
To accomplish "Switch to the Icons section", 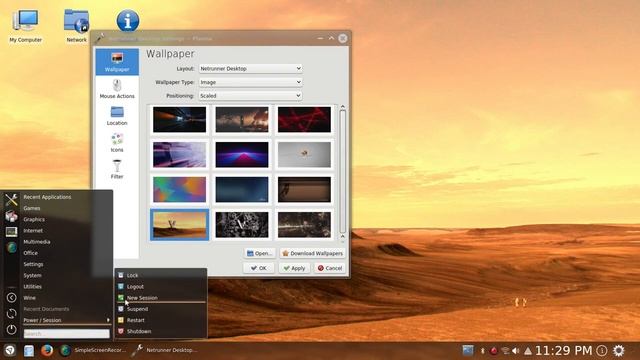I will pos(117,143).
